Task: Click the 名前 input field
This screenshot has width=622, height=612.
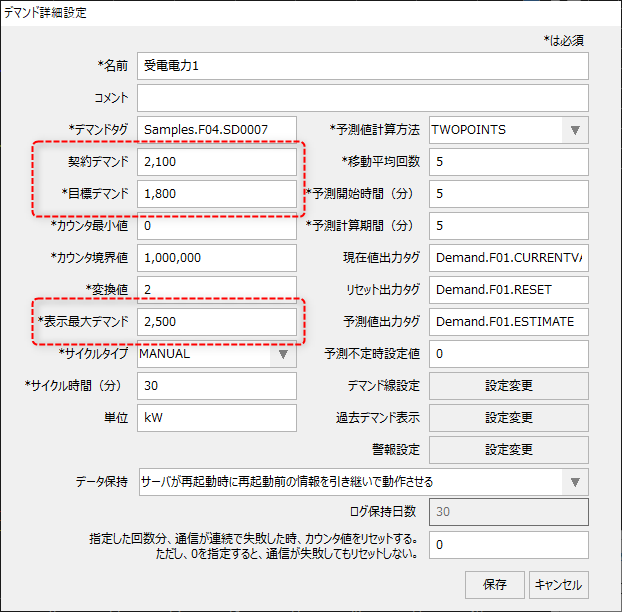Action: coord(363,66)
